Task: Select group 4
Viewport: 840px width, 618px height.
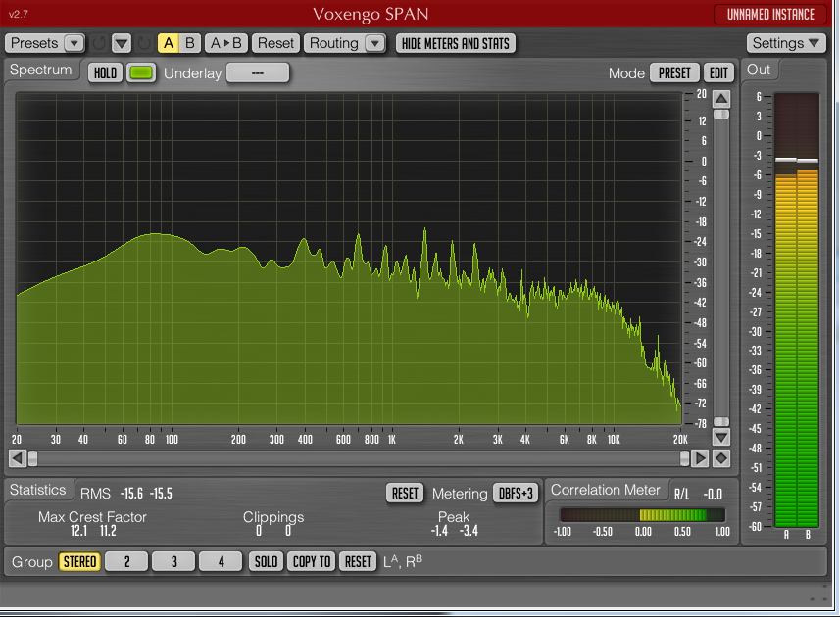Action: point(222,562)
